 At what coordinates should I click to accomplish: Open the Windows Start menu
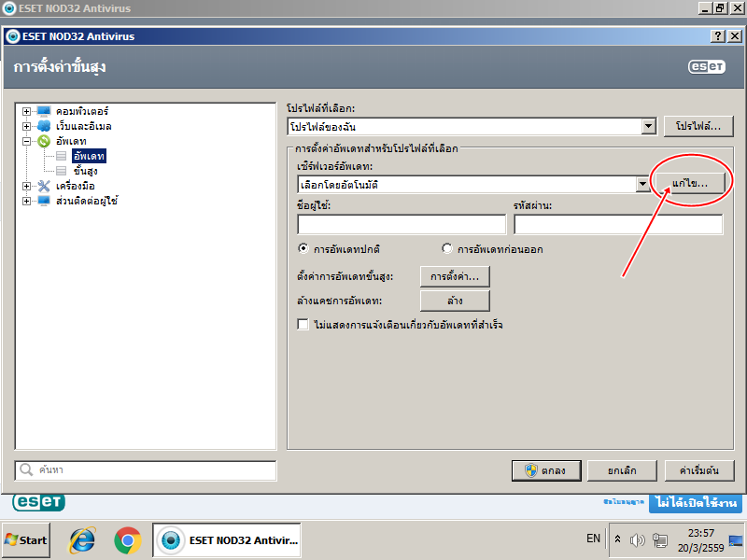[26, 540]
